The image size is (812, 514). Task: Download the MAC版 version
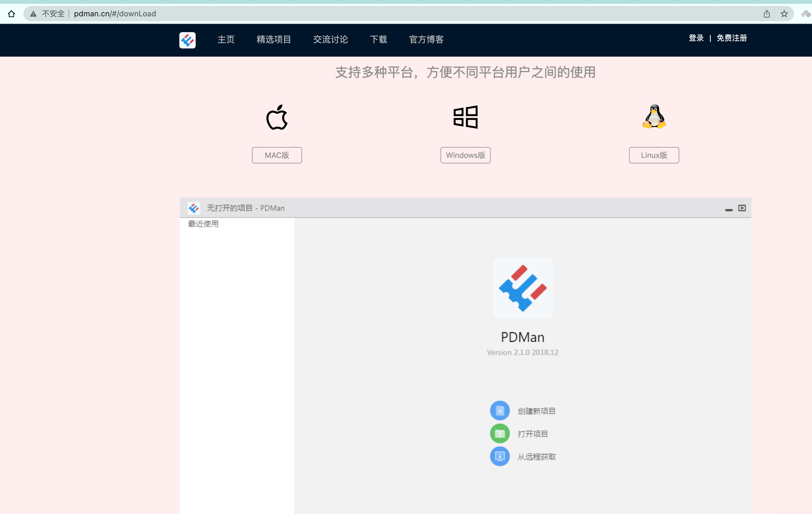tap(277, 155)
